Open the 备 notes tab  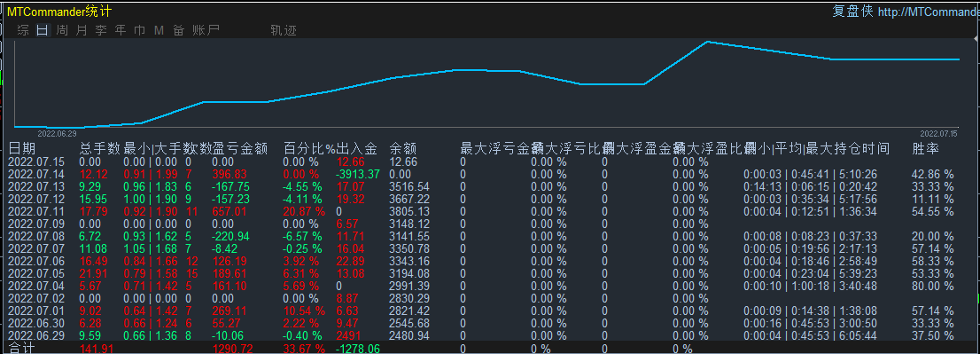(179, 30)
